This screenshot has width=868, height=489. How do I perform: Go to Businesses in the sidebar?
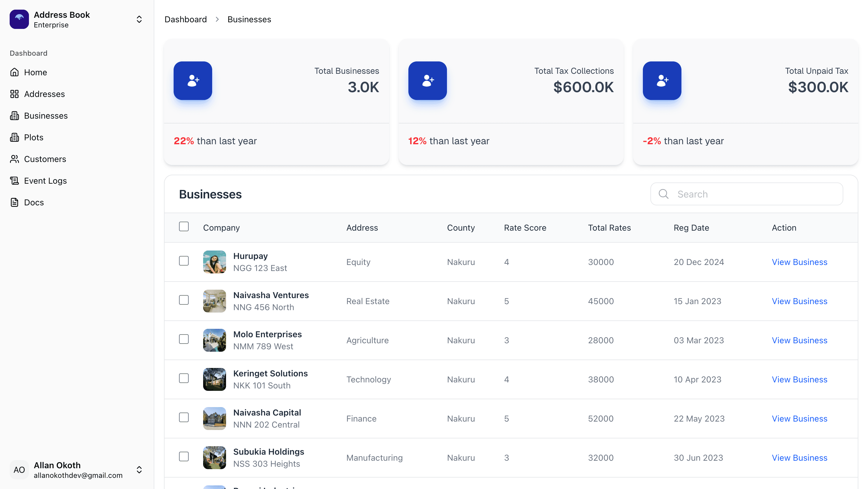[77, 116]
